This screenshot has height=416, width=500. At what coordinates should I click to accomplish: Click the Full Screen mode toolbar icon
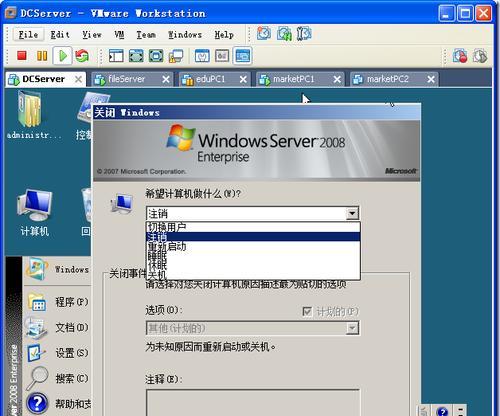pos(136,56)
